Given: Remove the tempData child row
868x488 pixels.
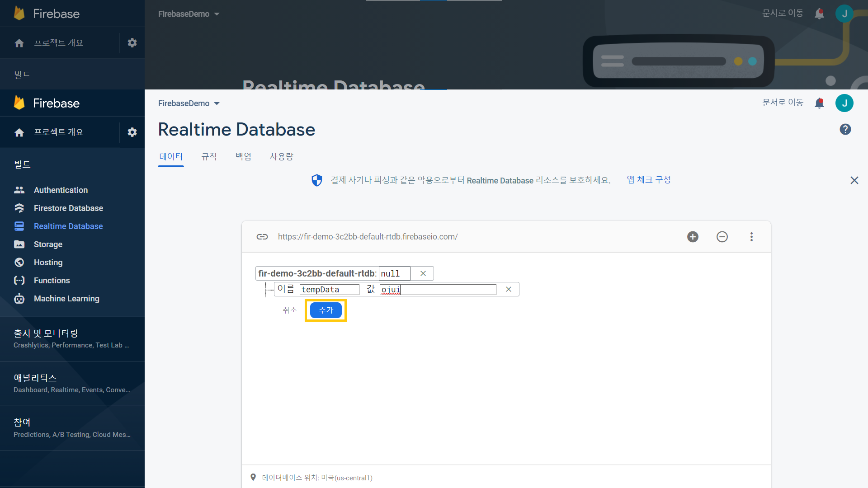Looking at the screenshot, I should point(509,289).
